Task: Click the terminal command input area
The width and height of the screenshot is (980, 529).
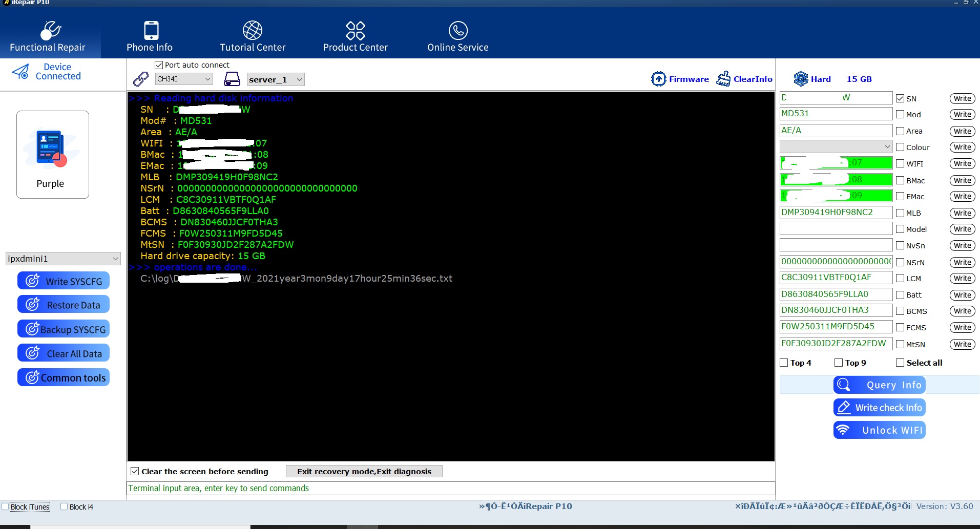Action: (451, 488)
